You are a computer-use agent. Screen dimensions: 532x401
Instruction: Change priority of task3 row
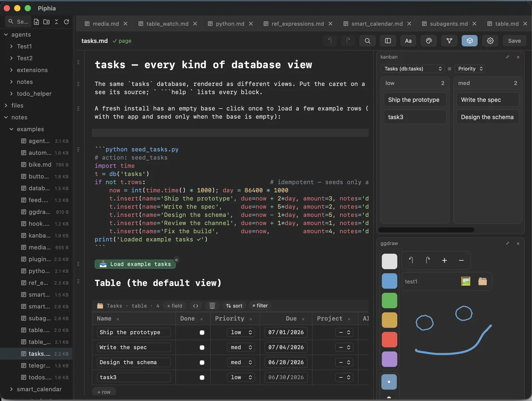(x=241, y=378)
